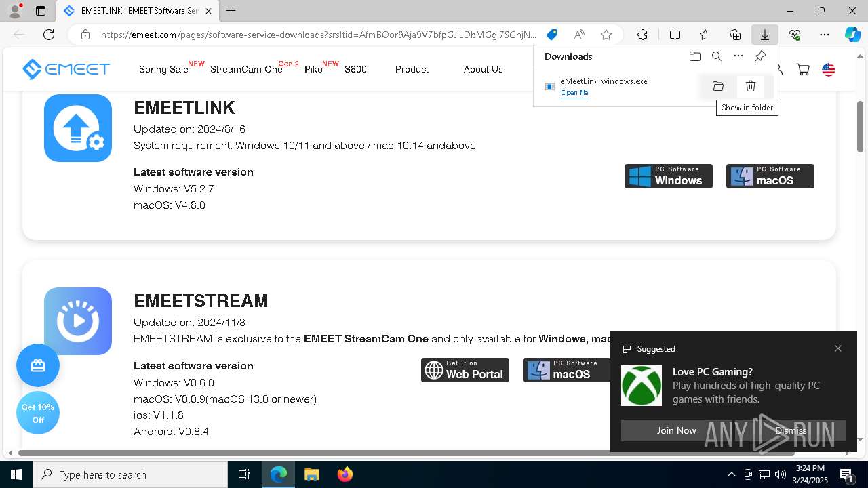Close the EMEETLINK browser tab

[208, 11]
